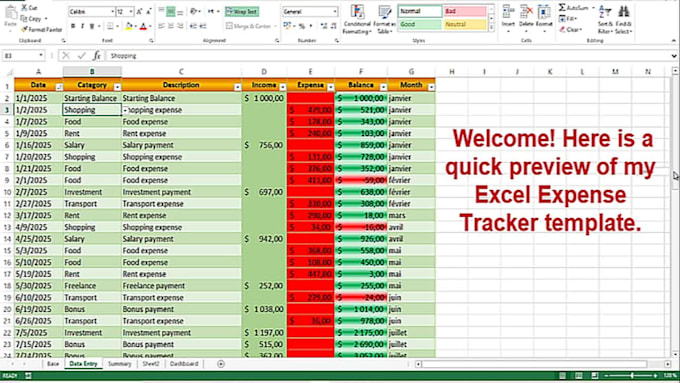Image resolution: width=680 pixels, height=383 pixels.
Task: Click Merge & Center button
Action: (248, 26)
